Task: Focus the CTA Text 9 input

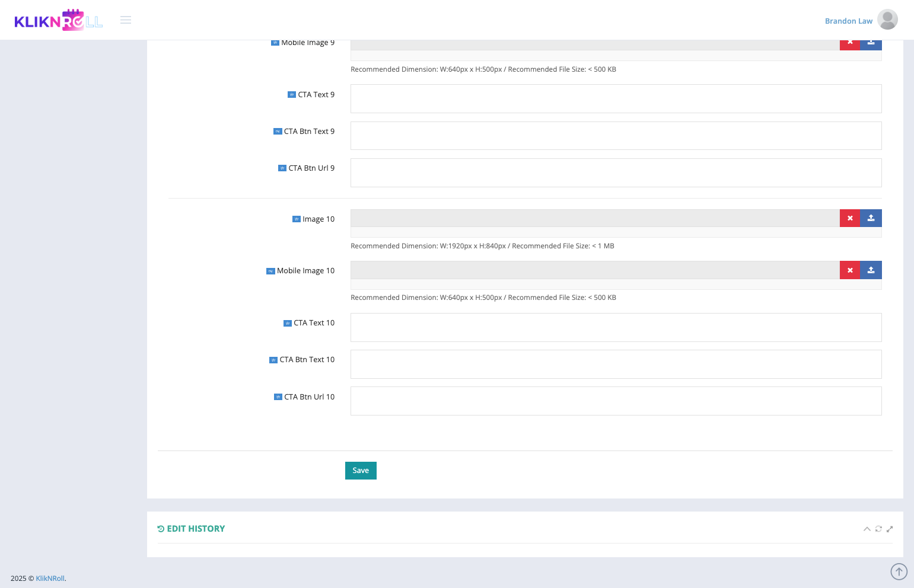Action: (x=616, y=98)
